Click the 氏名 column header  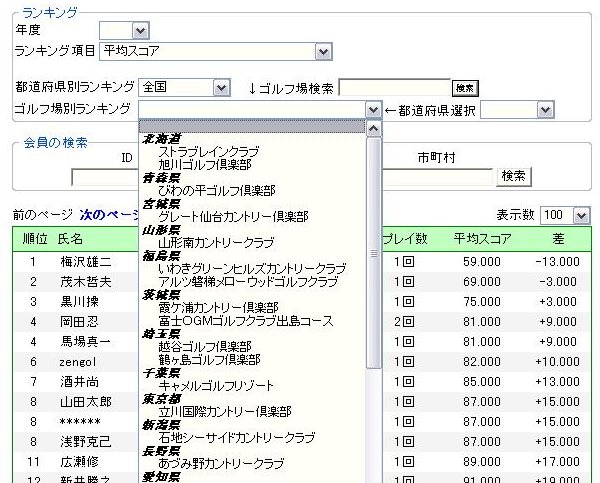70,239
